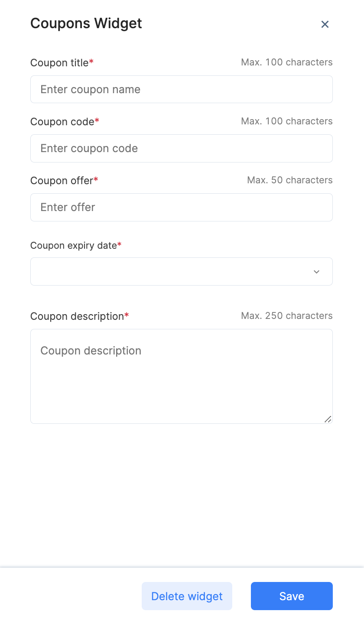Viewport: 364px width, 624px height.
Task: Click the Max. 100 characters label near coupon title
Action: click(286, 62)
